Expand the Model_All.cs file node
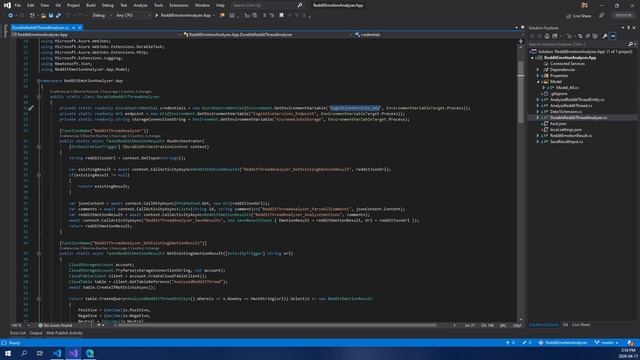 (x=544, y=88)
